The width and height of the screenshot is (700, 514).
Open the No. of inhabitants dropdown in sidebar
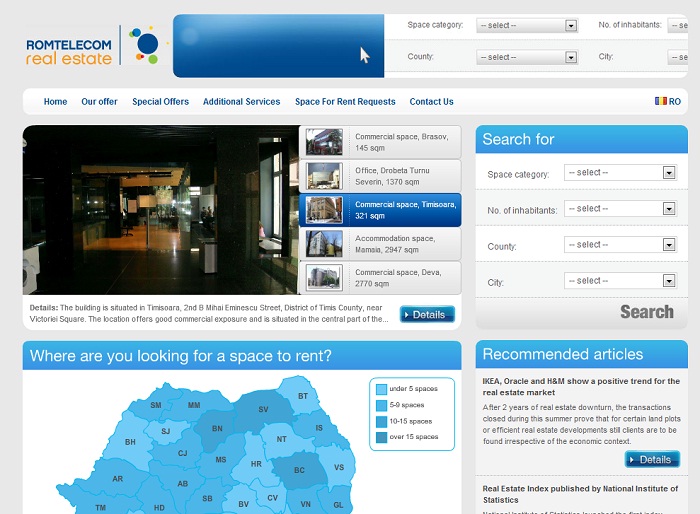620,209
